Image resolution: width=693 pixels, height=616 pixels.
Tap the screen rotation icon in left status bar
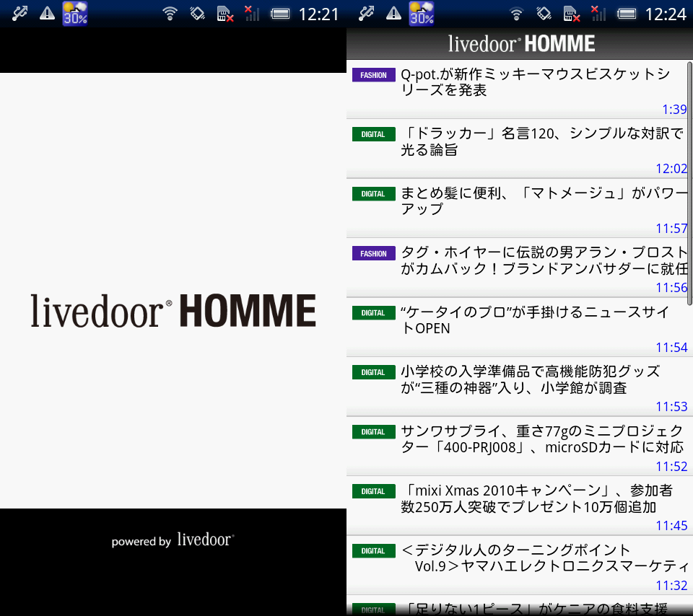[197, 14]
